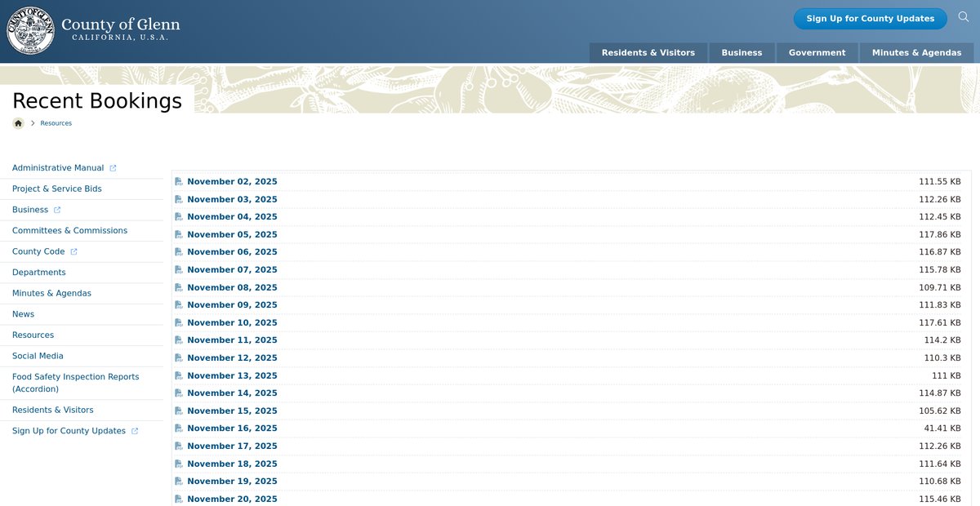Screen dimensions: 980x506
Task: Click the external link icon beside Administrative Manual
Action: click(x=113, y=168)
